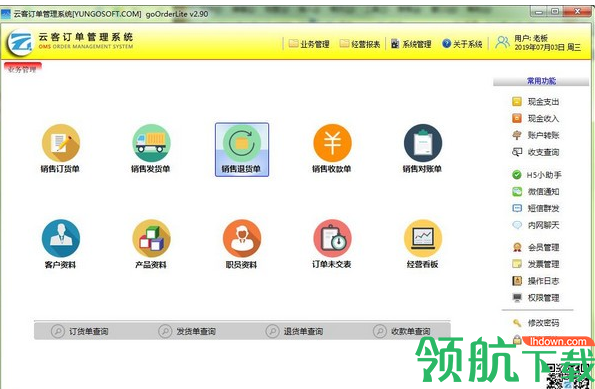Viewport: 595px width, 389px height.
Task: Click 修改密码
Action: click(x=535, y=323)
